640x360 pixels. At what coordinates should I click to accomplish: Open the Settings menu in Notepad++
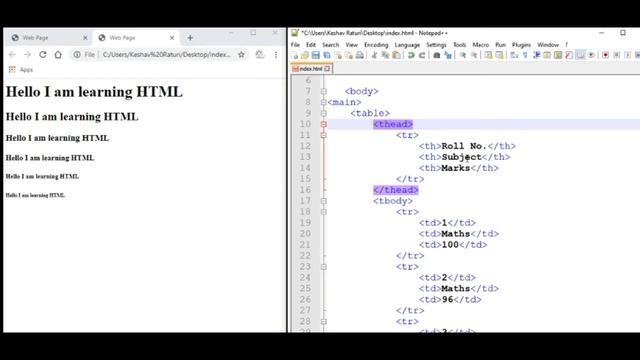point(436,45)
